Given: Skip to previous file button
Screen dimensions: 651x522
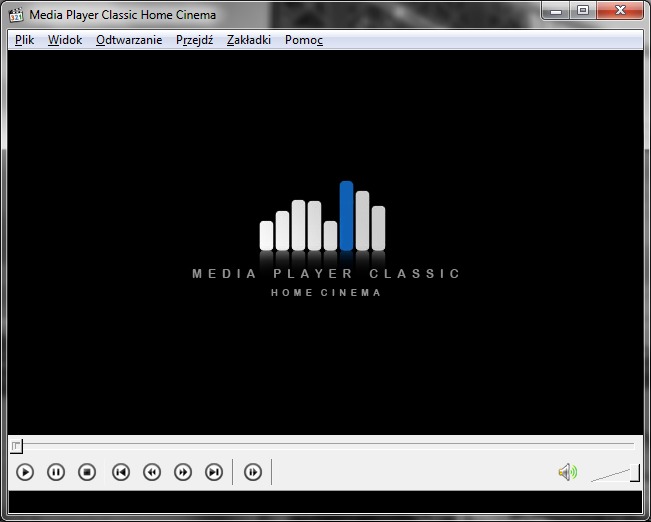Looking at the screenshot, I should pos(121,472).
